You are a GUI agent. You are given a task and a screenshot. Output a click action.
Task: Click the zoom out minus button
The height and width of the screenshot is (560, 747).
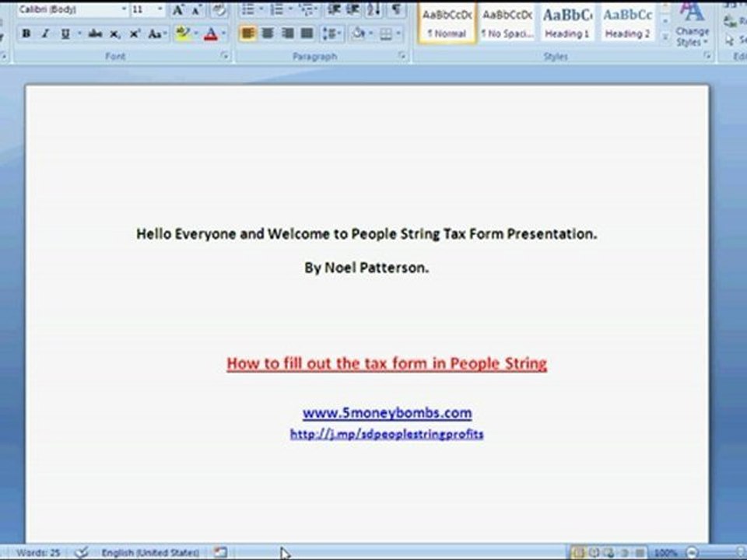click(x=693, y=552)
